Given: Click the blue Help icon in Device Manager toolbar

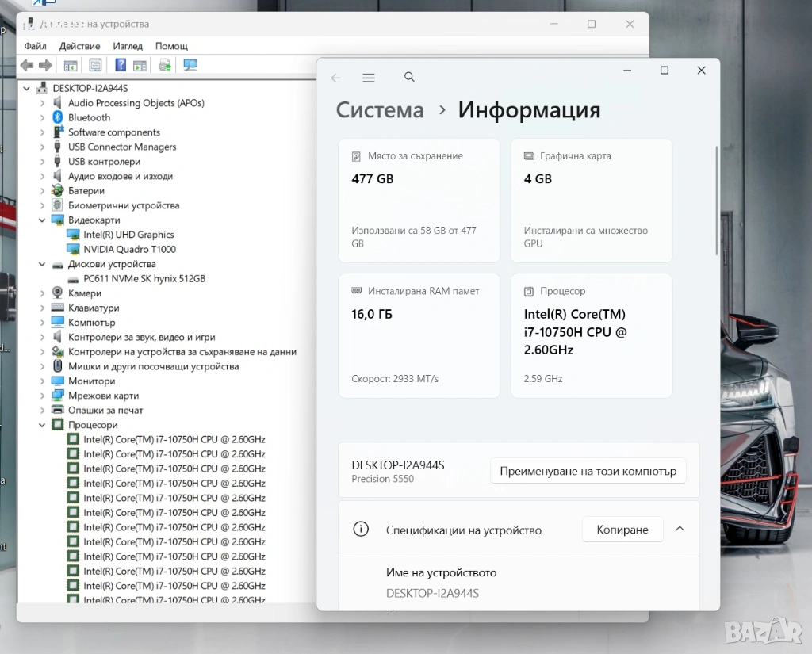Looking at the screenshot, I should point(121,65).
